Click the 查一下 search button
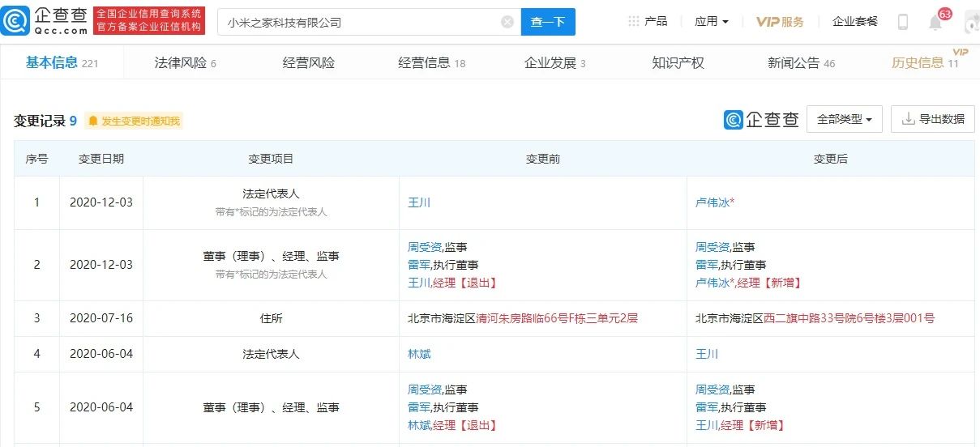Screen dimensions: 980x447 tap(548, 22)
